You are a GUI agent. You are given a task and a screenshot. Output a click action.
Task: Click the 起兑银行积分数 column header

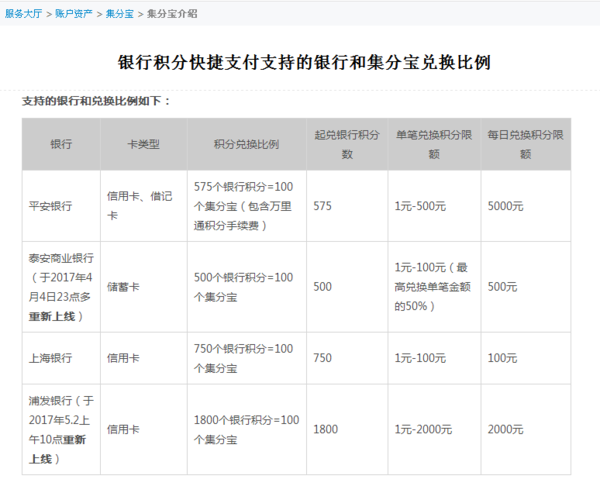coord(347,144)
